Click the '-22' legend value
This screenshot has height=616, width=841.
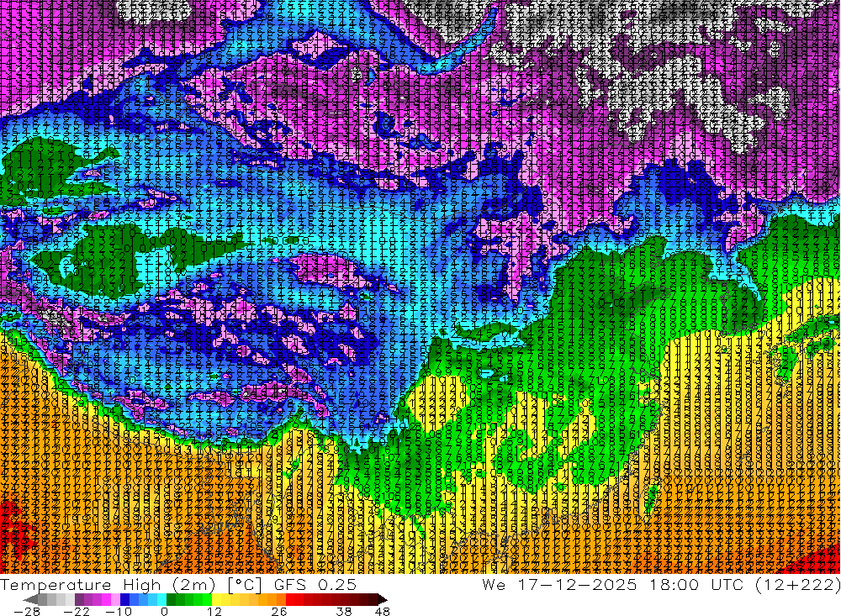(77, 611)
